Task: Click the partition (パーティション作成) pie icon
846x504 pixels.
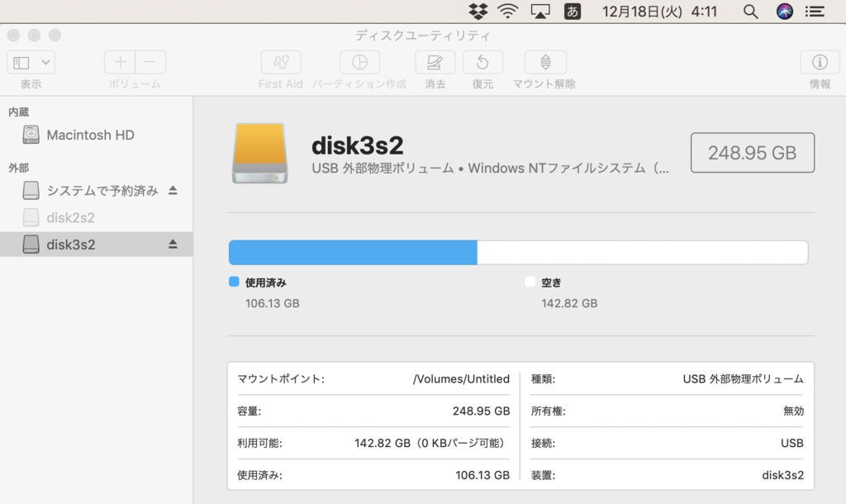Action: pyautogui.click(x=359, y=63)
